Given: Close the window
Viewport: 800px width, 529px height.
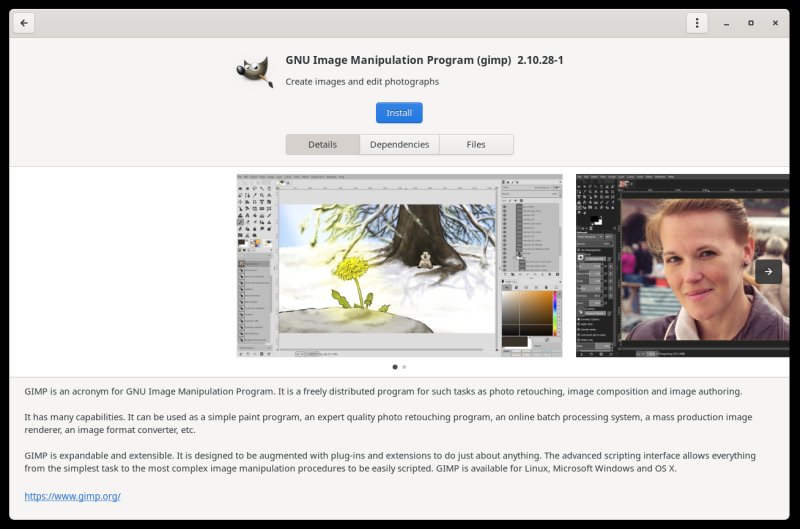Looking at the screenshot, I should (x=775, y=23).
